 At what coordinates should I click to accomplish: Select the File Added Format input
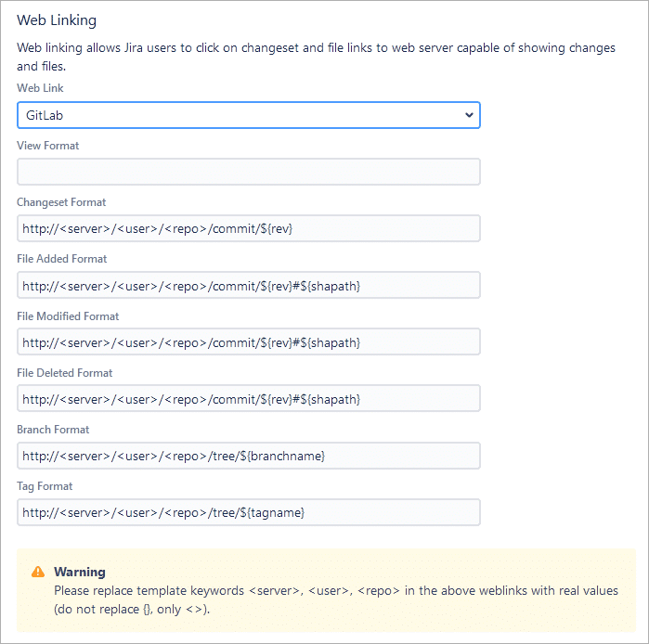[248, 285]
